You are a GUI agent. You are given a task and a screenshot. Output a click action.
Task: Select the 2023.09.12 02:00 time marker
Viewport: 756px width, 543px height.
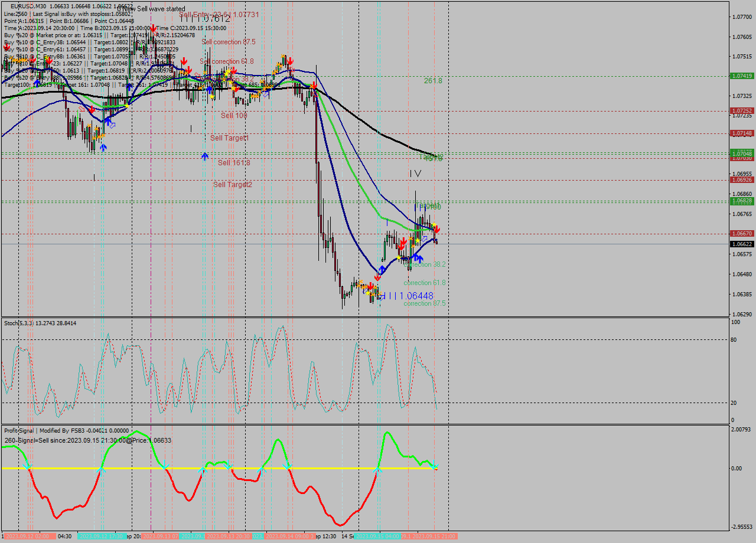pos(30,537)
